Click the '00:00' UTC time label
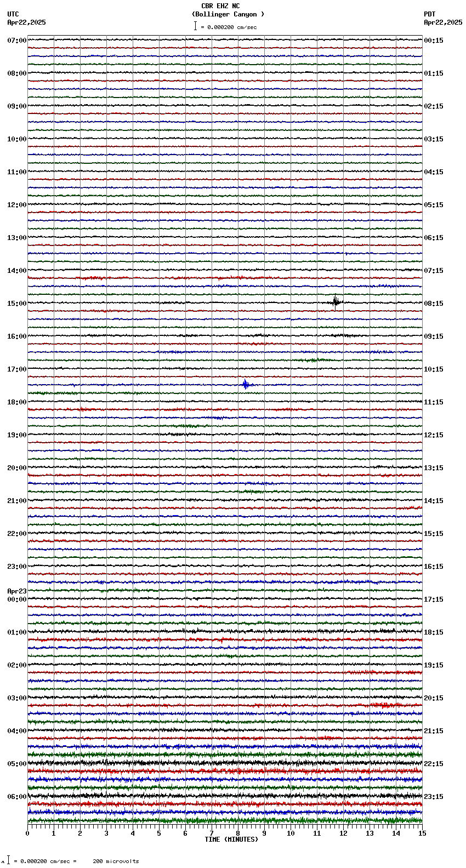 tap(17, 599)
